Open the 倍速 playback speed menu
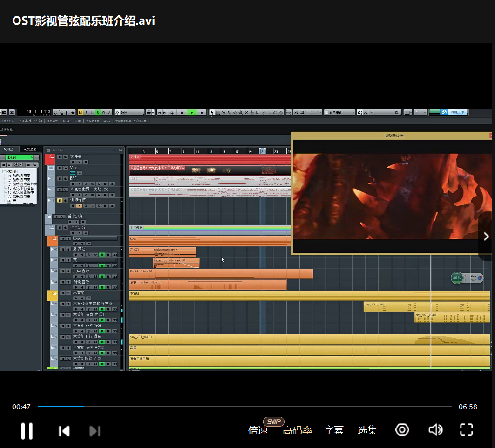This screenshot has height=448, width=495. click(x=258, y=430)
